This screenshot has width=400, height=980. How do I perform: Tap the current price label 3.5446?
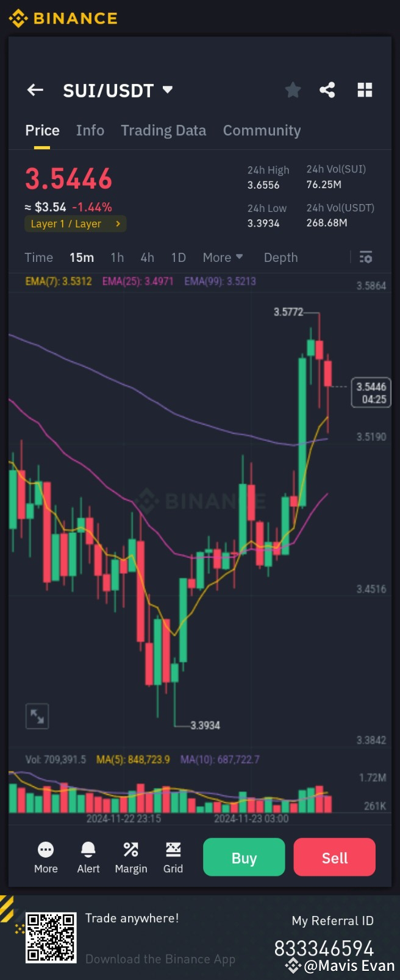coord(68,178)
